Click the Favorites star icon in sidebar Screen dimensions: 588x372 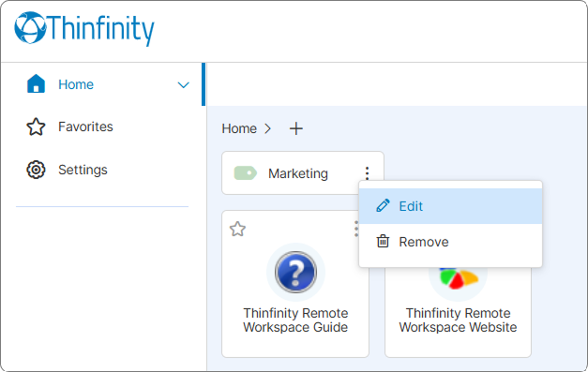point(36,126)
